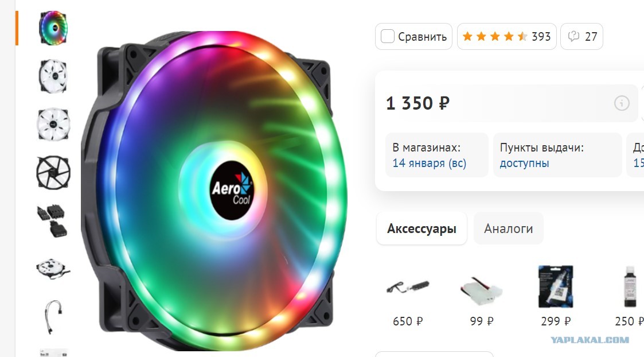Select the angled fan with cable thumbnail

pos(53,269)
